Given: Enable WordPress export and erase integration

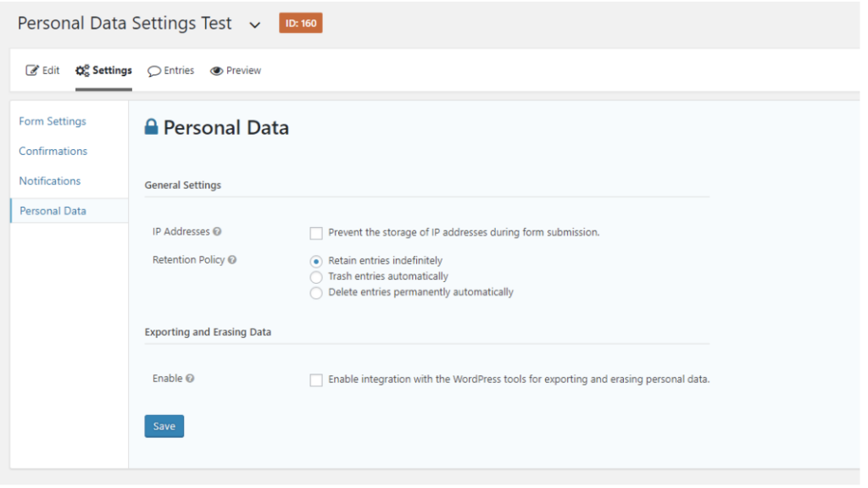Looking at the screenshot, I should point(316,380).
